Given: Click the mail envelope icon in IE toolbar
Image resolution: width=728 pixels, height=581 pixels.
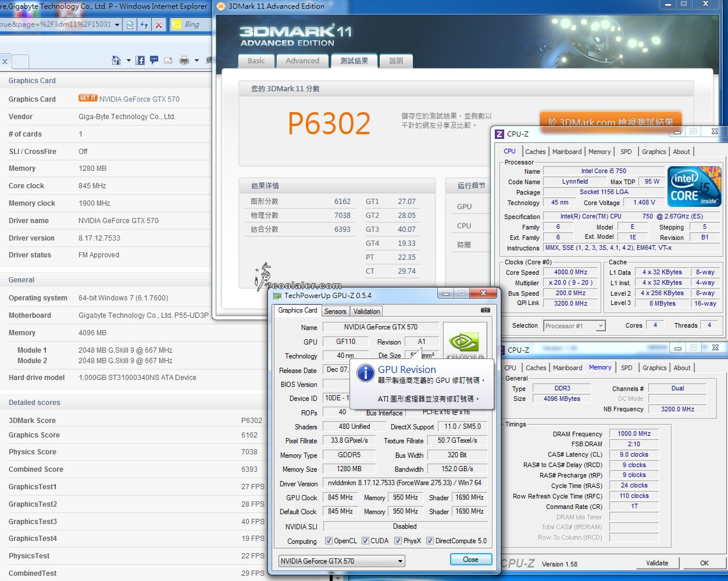Looking at the screenshot, I should coord(168,60).
